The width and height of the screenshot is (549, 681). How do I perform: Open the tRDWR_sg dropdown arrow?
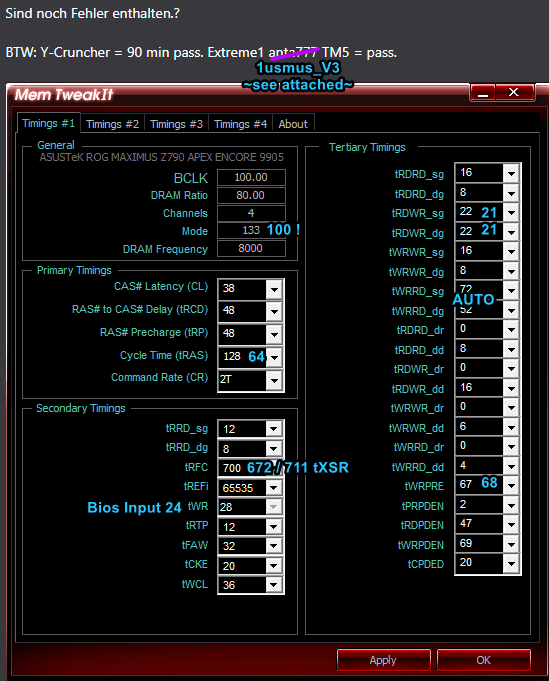[x=511, y=213]
